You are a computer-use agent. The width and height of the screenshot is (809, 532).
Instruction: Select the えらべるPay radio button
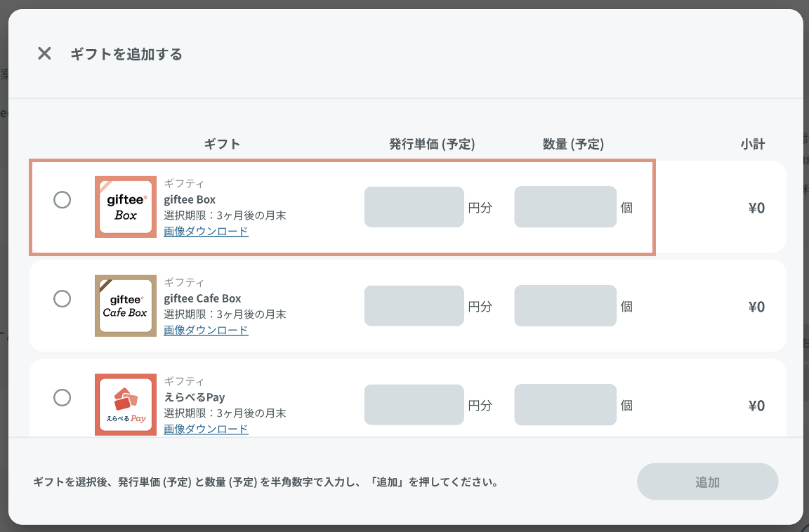coord(63,398)
